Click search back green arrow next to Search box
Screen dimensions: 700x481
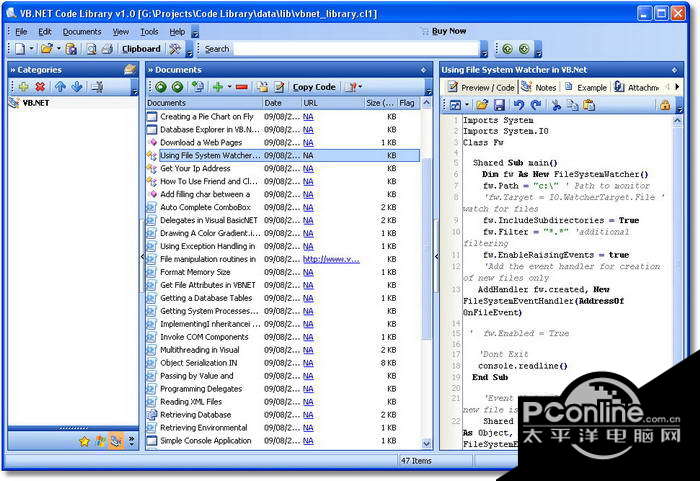click(507, 49)
